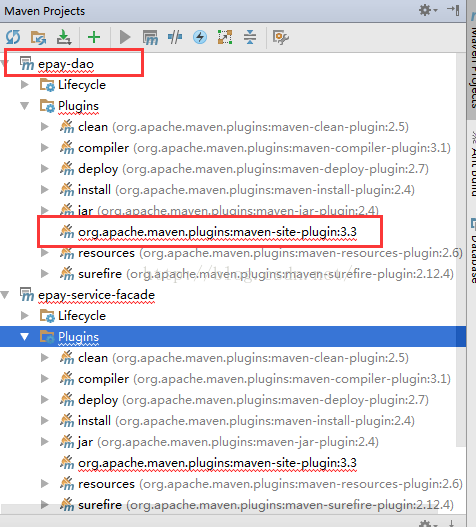Image resolution: width=476 pixels, height=527 pixels.
Task: Expand Lifecycle under epay-dao
Action: [x=25, y=85]
